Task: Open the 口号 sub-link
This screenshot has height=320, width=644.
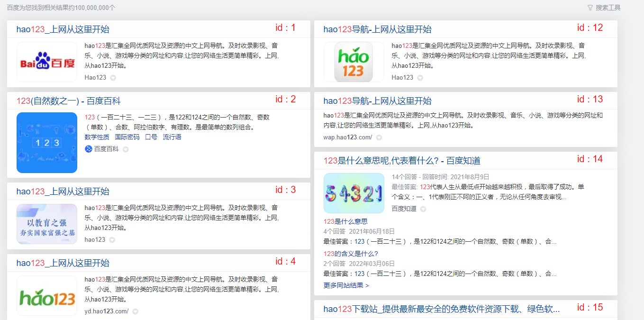Action: [151, 137]
